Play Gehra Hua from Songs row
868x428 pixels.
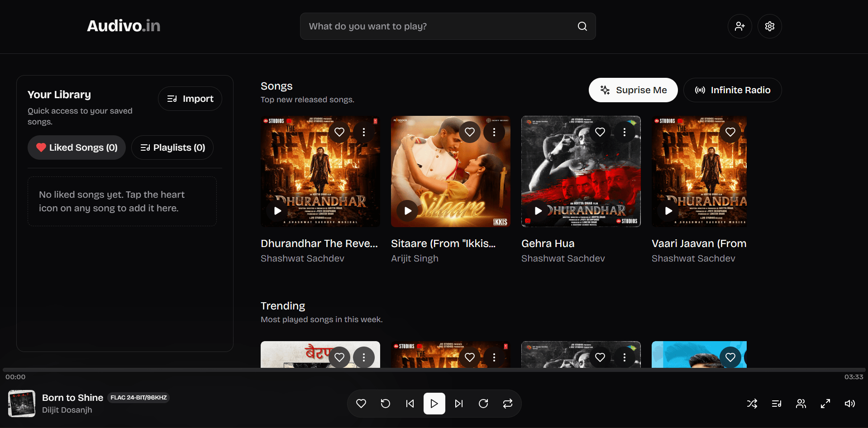coord(538,210)
